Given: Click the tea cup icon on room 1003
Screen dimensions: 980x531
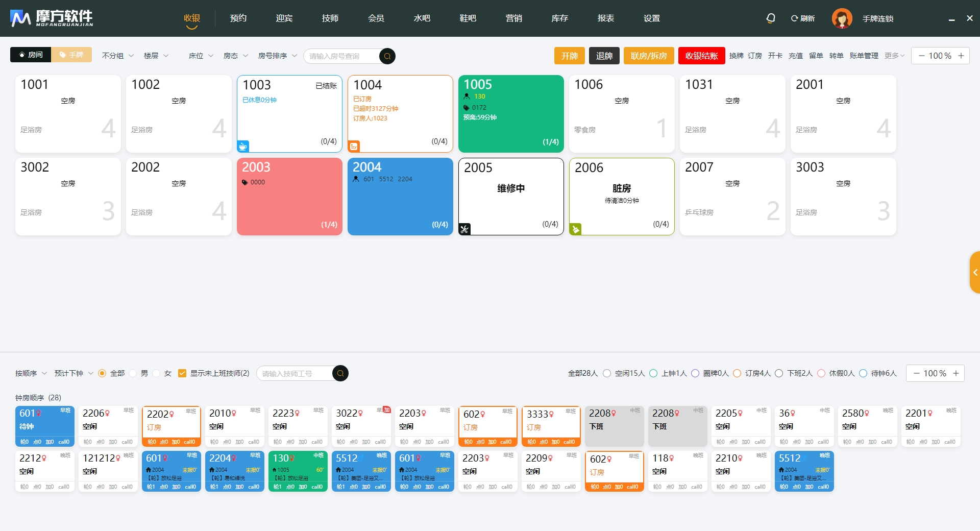Looking at the screenshot, I should [243, 147].
